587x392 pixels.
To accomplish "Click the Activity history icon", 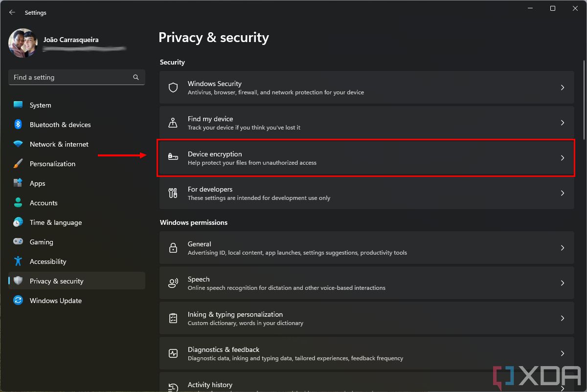I will [x=173, y=388].
